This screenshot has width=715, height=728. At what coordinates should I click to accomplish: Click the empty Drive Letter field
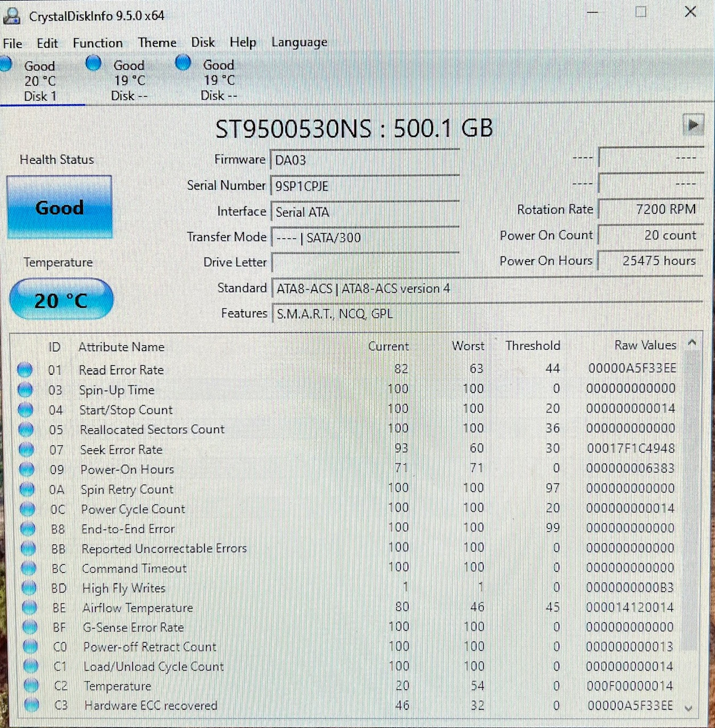tap(365, 263)
